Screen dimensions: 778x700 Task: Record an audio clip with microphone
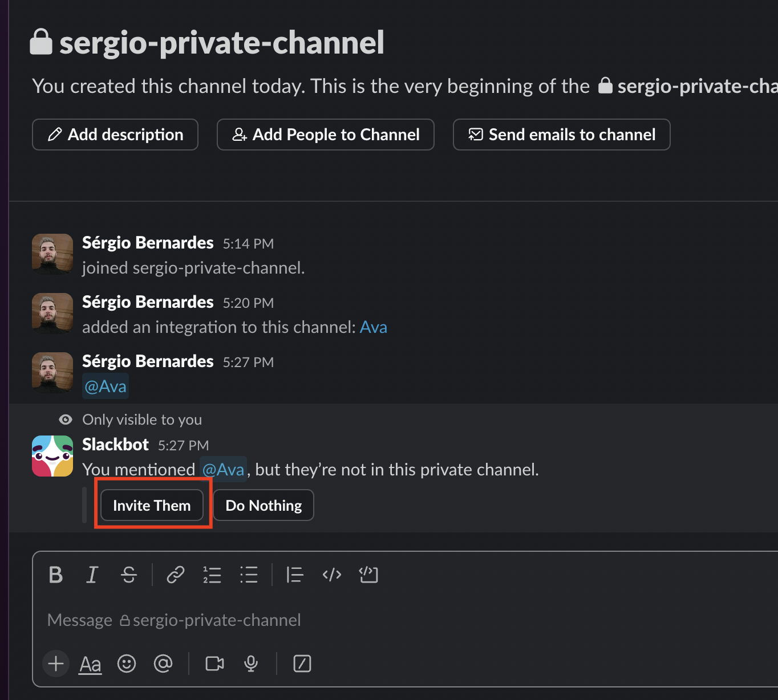(251, 664)
